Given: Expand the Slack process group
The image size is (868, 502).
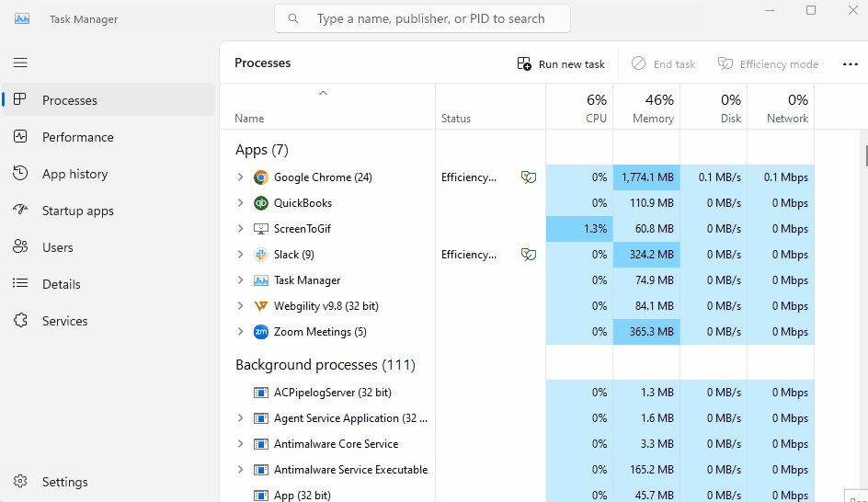Looking at the screenshot, I should 240,255.
